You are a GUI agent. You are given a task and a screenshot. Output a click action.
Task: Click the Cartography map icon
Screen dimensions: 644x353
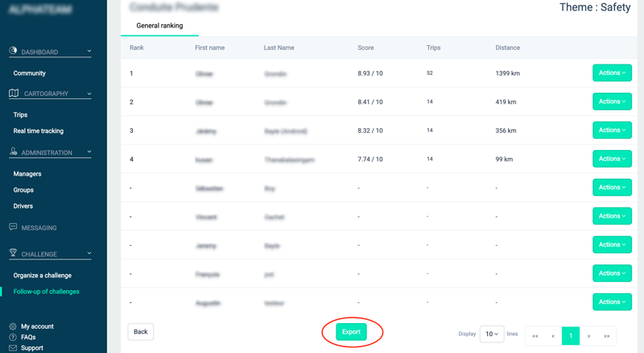(x=14, y=93)
